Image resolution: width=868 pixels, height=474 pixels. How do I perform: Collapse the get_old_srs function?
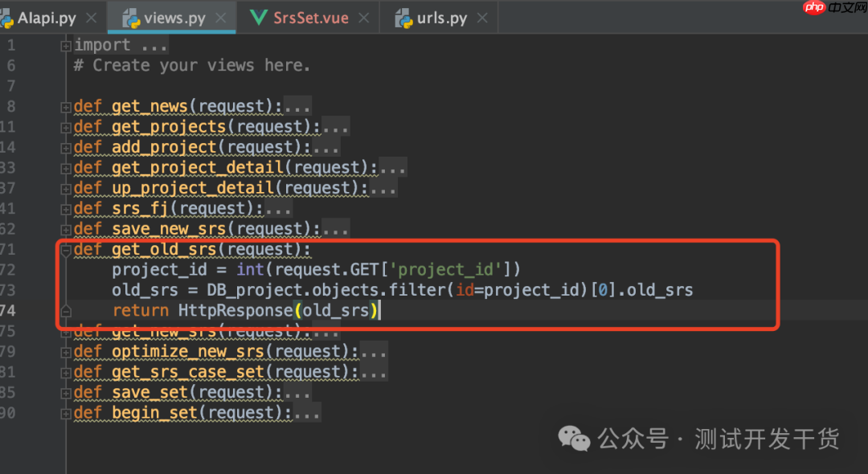66,251
